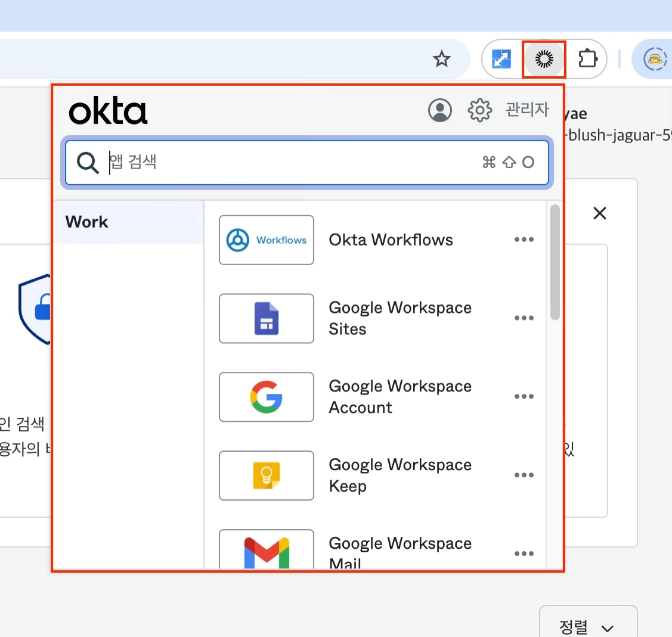
Task: Click the 관리자 admin link
Action: point(527,110)
